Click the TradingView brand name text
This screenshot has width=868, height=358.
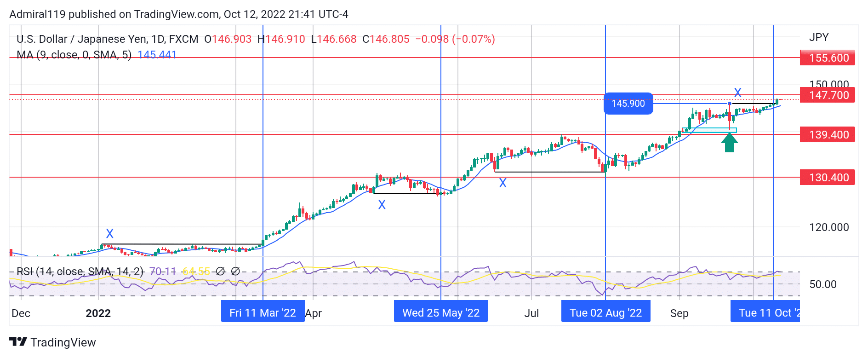point(63,342)
